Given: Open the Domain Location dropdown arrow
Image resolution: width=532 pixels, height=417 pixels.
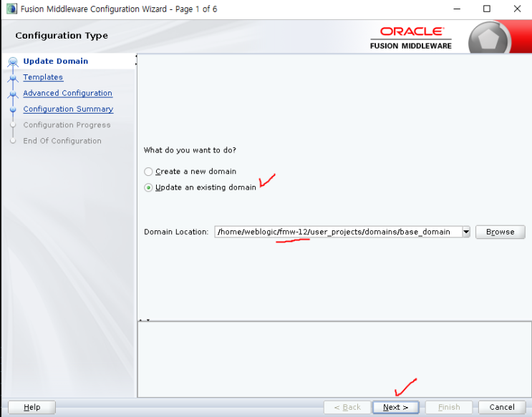Looking at the screenshot, I should click(466, 232).
